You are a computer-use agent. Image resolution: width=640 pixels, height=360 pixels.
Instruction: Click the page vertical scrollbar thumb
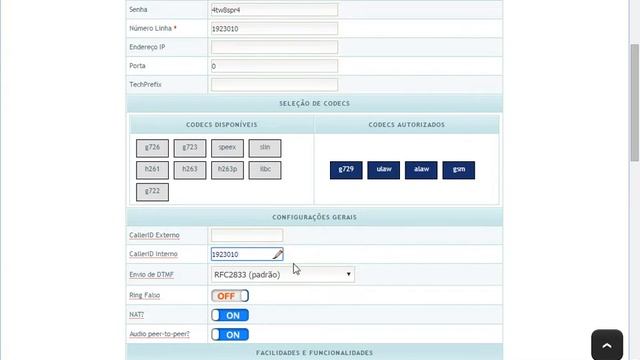point(635,102)
